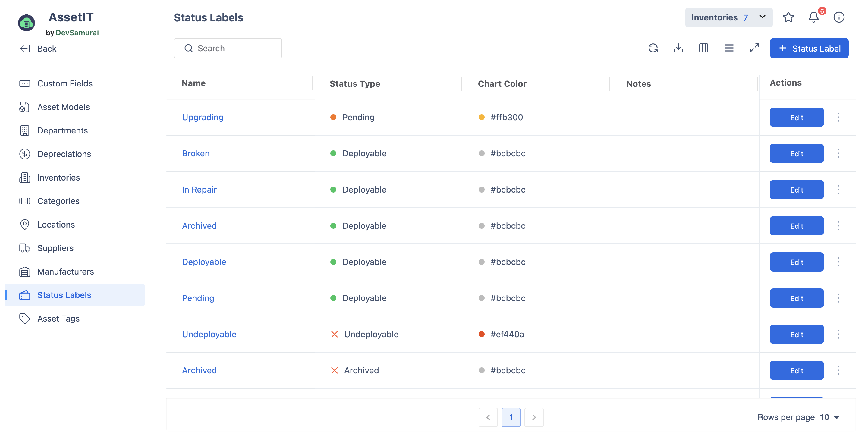Click the Manufacturers icon

pos(25,272)
